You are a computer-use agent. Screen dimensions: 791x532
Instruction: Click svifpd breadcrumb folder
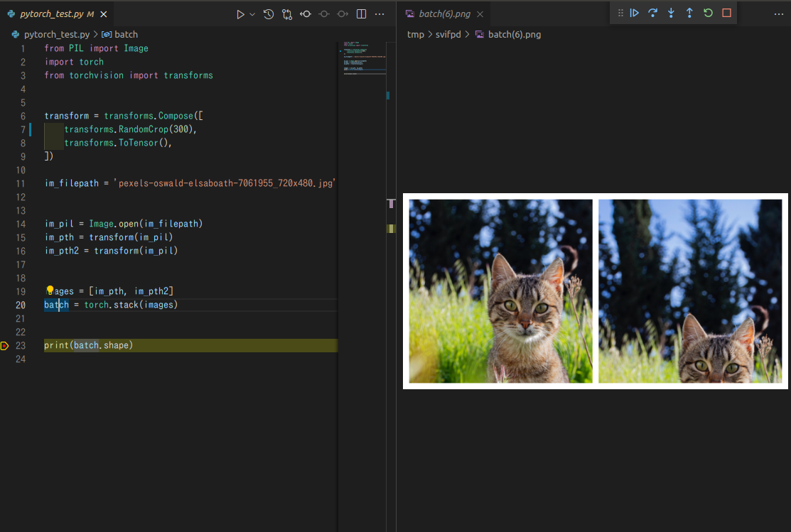pyautogui.click(x=448, y=34)
